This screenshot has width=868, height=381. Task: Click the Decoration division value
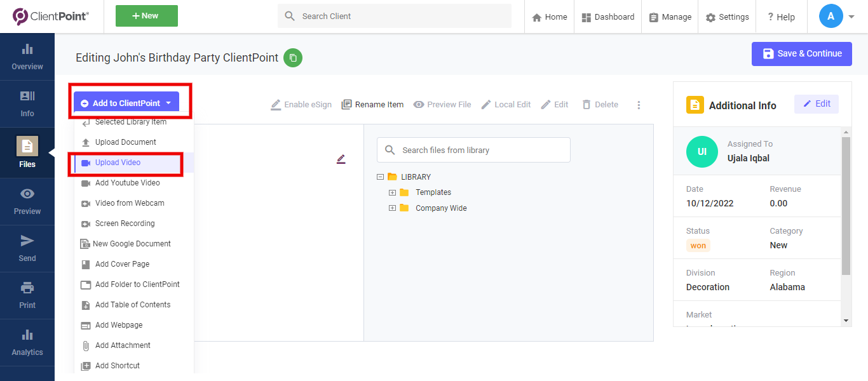point(708,287)
